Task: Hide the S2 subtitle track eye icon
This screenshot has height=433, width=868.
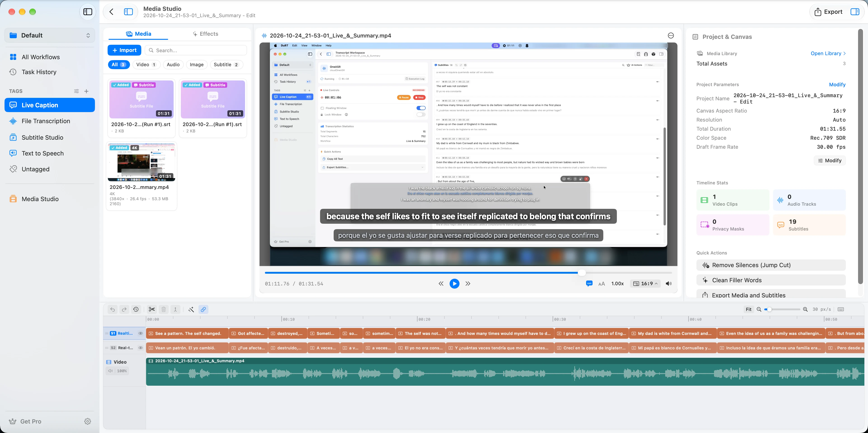Action: pyautogui.click(x=141, y=348)
